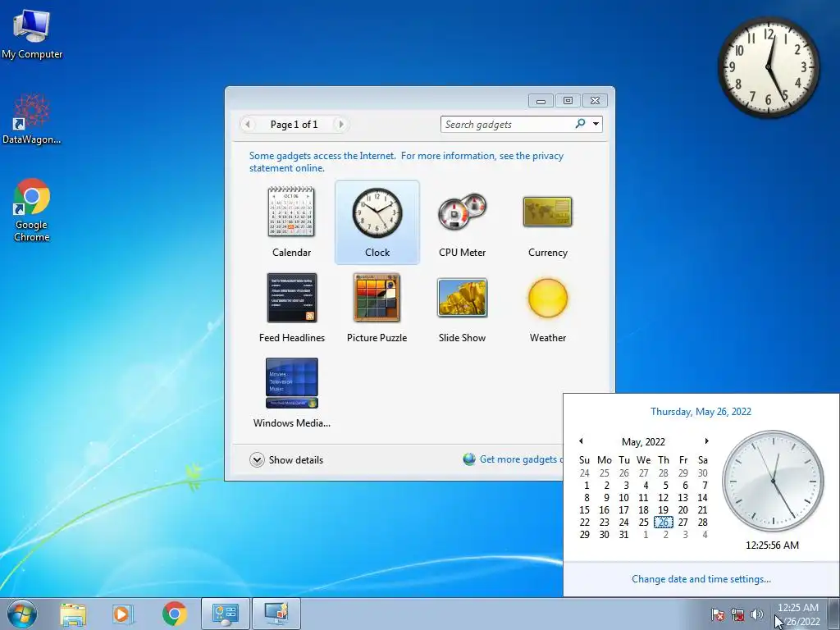Select May 10 in the calendar
This screenshot has width=840, height=630.
coord(623,498)
